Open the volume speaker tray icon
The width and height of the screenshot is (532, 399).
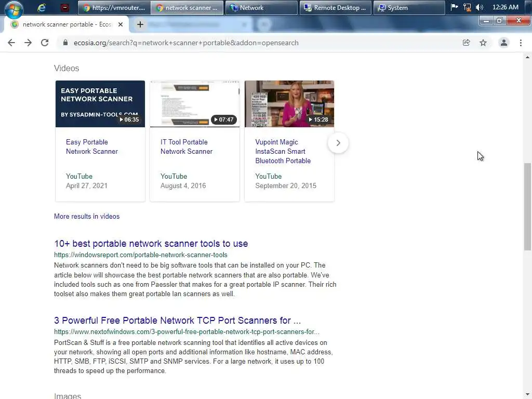pos(479,7)
